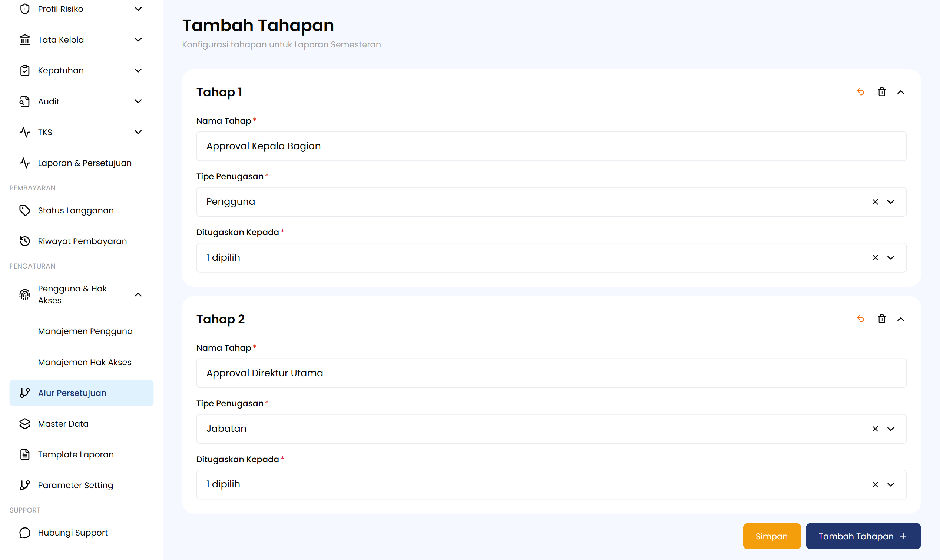
Task: Clear the Pengguna selection in Tipe Penugasan
Action: [x=875, y=202]
